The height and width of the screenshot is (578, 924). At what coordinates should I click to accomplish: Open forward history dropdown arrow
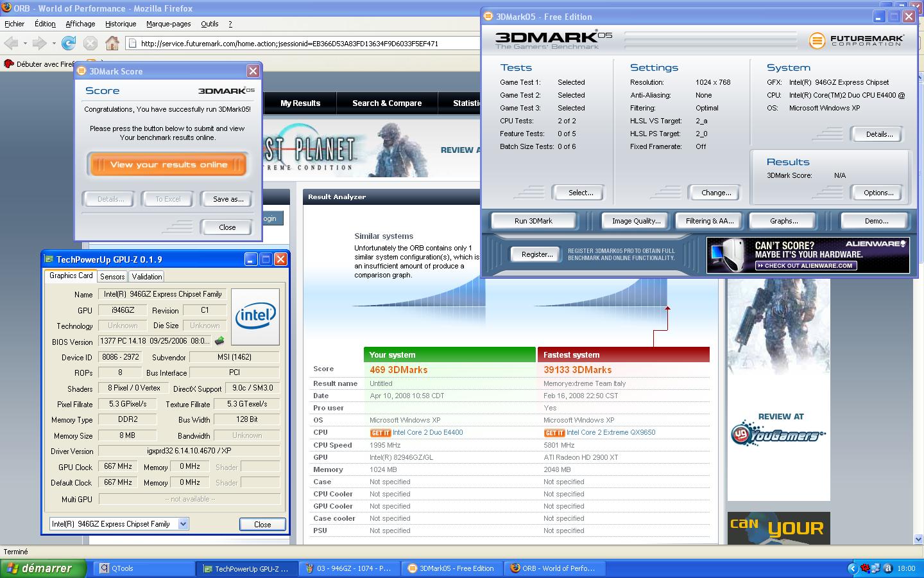[53, 44]
